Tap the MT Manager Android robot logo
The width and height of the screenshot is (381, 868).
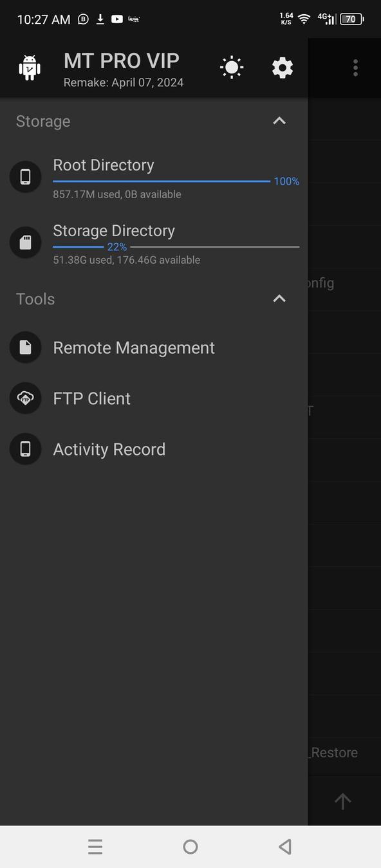(30, 68)
